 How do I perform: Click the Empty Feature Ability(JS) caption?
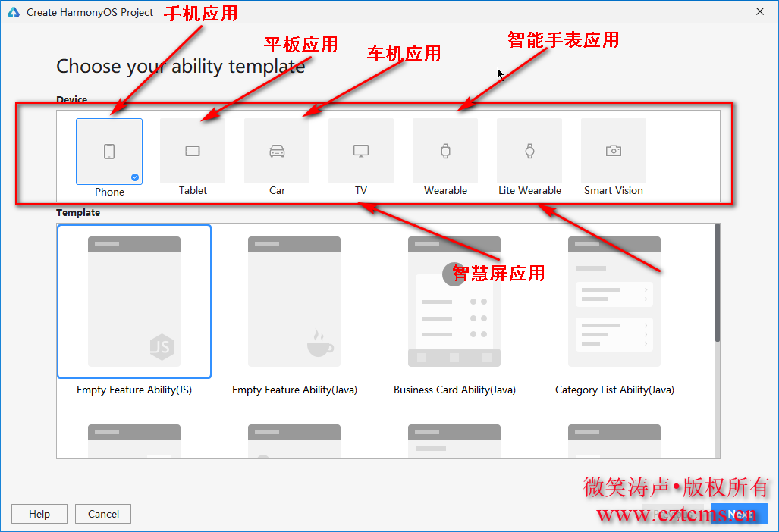click(134, 390)
